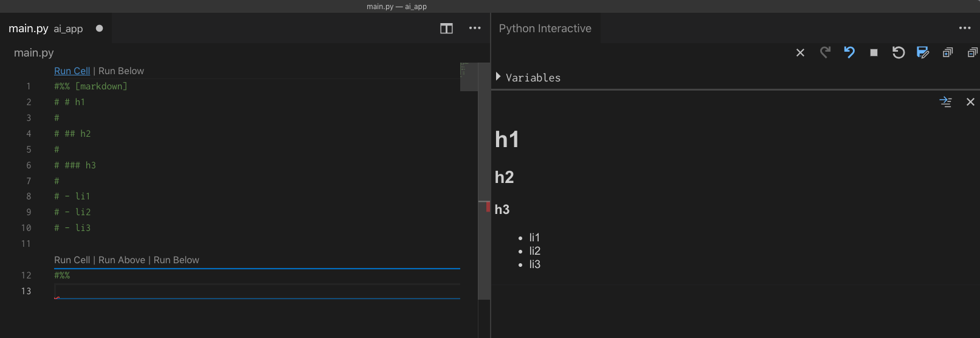Expand all cells in interactive window
The height and width of the screenshot is (338, 980).
coord(948,53)
